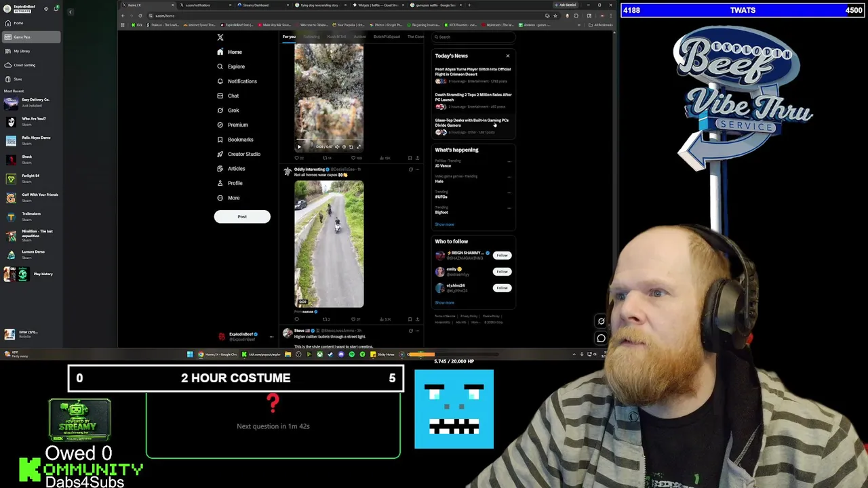The image size is (868, 488).
Task: Open more options for #UFOs trend
Action: coord(509,192)
